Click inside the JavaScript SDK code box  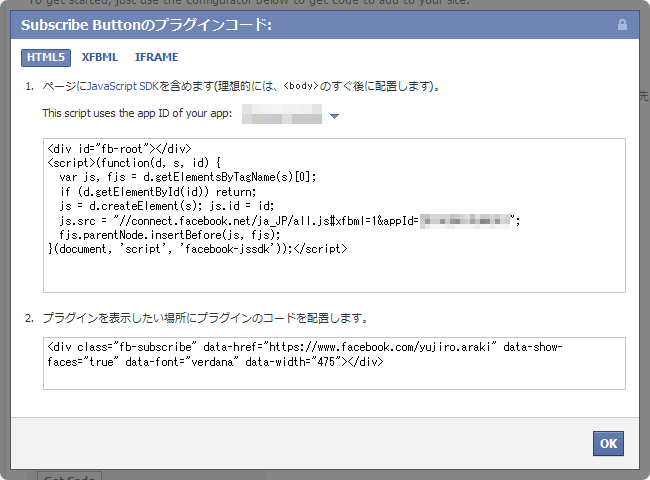[334, 216]
